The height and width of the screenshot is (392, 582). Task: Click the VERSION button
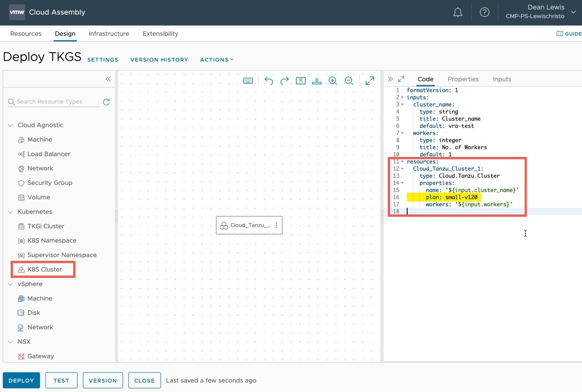point(103,380)
